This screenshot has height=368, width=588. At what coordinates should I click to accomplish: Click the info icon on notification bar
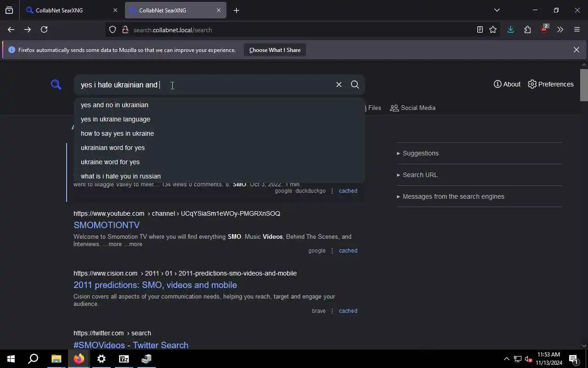pos(12,50)
